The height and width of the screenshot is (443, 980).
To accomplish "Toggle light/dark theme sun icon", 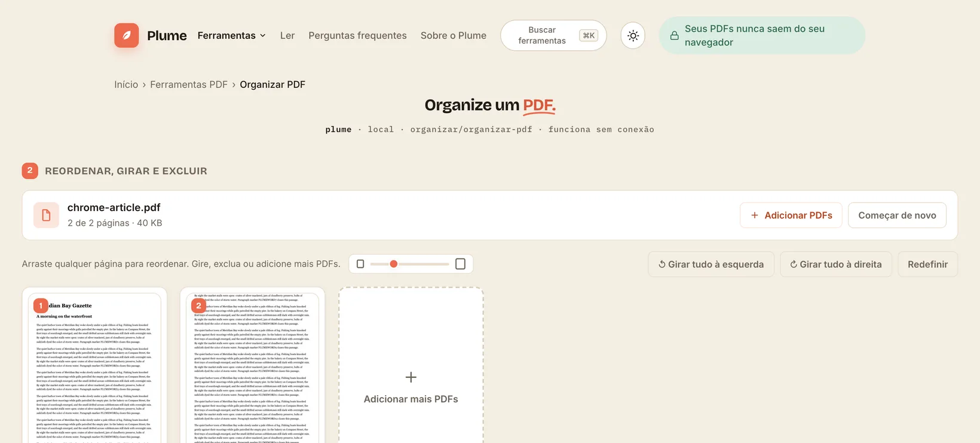I will (x=633, y=35).
